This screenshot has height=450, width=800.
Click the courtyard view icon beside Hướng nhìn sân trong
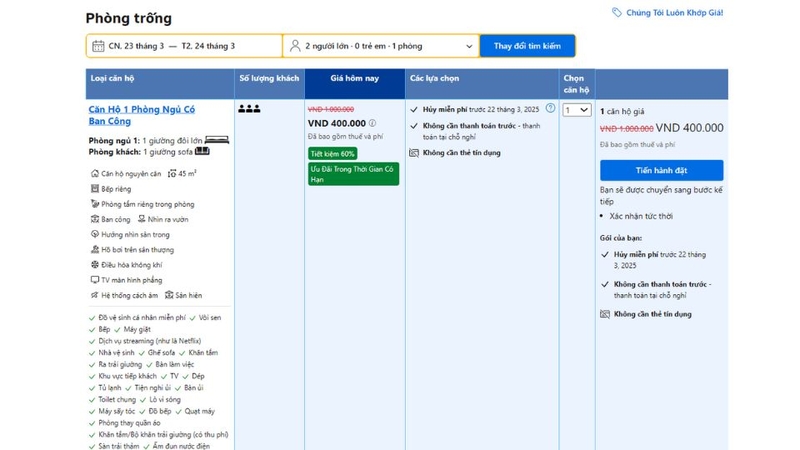(94, 234)
